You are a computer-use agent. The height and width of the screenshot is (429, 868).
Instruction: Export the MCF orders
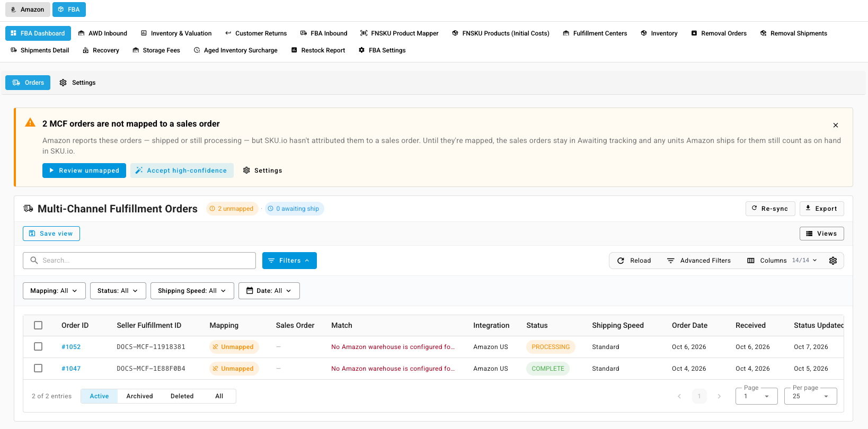[x=822, y=209]
